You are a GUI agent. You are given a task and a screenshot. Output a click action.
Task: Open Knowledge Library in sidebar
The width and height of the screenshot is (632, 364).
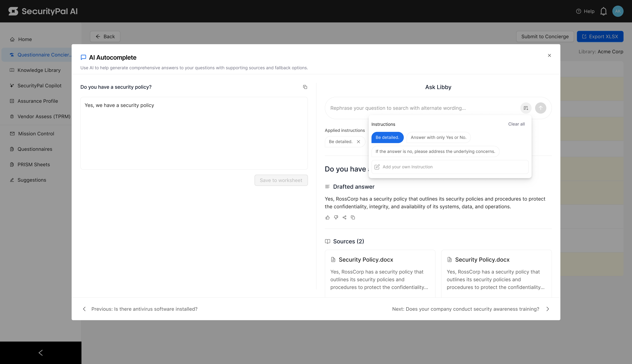[39, 70]
